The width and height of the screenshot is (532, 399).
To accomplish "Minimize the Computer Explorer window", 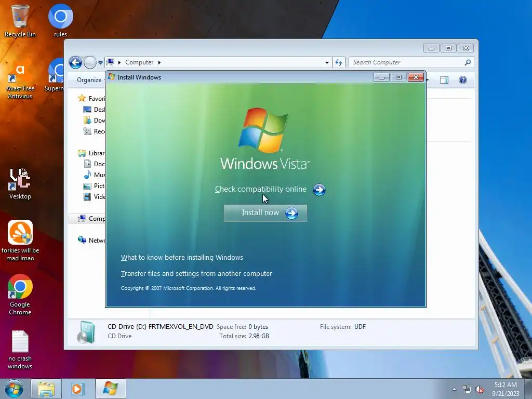I will tap(431, 48).
